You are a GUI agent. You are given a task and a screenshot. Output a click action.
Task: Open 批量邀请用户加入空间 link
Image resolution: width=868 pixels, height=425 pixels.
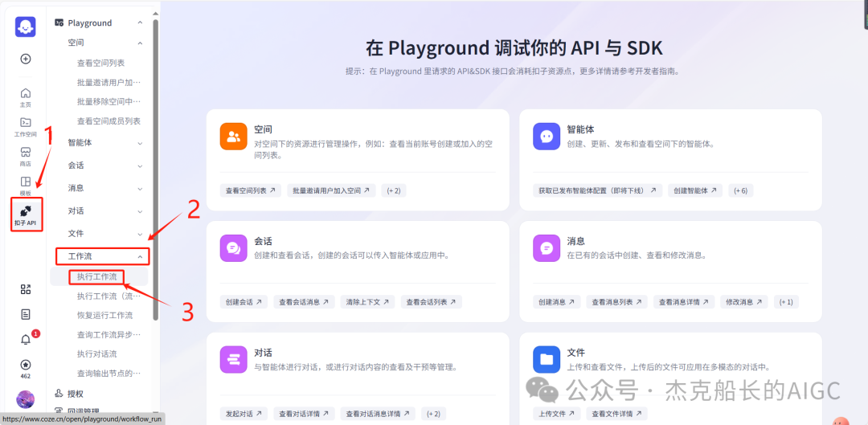pyautogui.click(x=332, y=190)
